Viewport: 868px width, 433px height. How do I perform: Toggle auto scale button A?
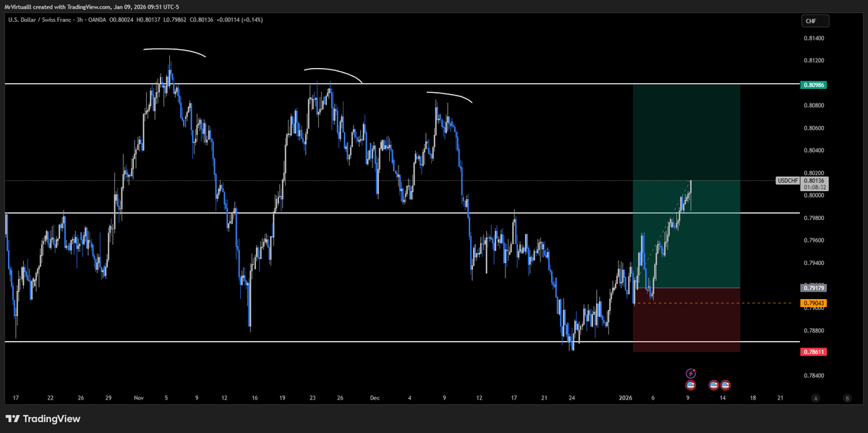point(815,398)
